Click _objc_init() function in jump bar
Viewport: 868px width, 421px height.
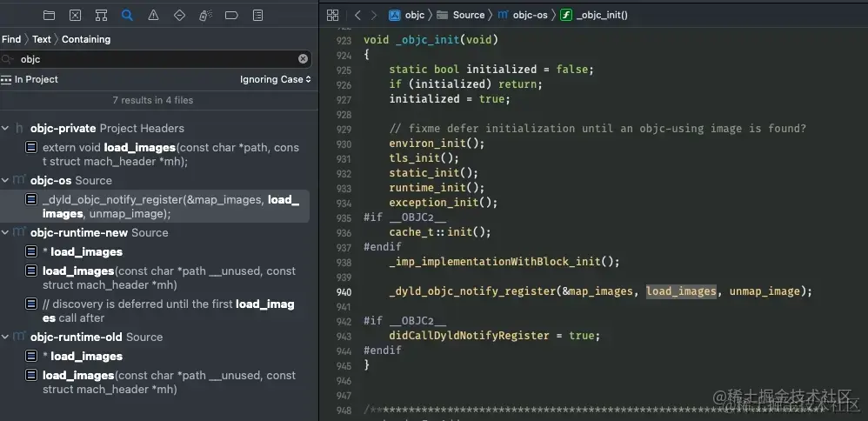click(x=594, y=16)
